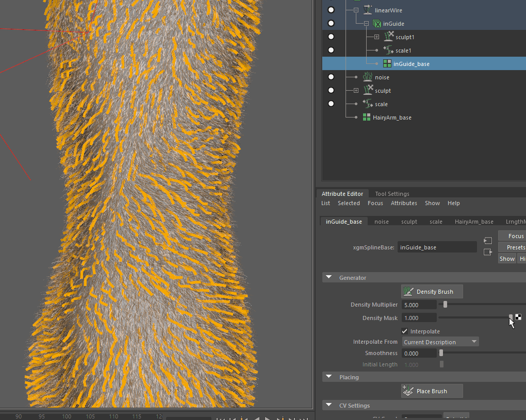Screen dimensions: 526x420
Task: Open the Interpolate From dropdown
Action: pos(440,341)
